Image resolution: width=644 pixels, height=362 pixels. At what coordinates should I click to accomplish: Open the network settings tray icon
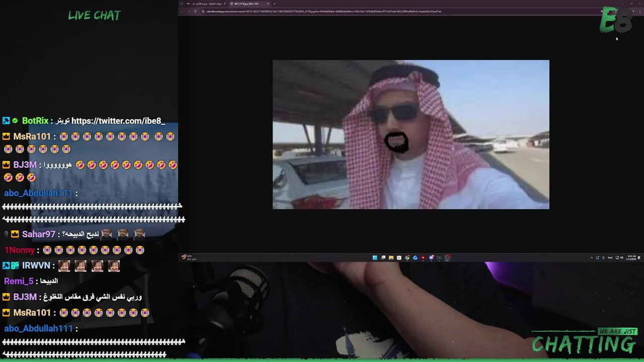(617, 257)
